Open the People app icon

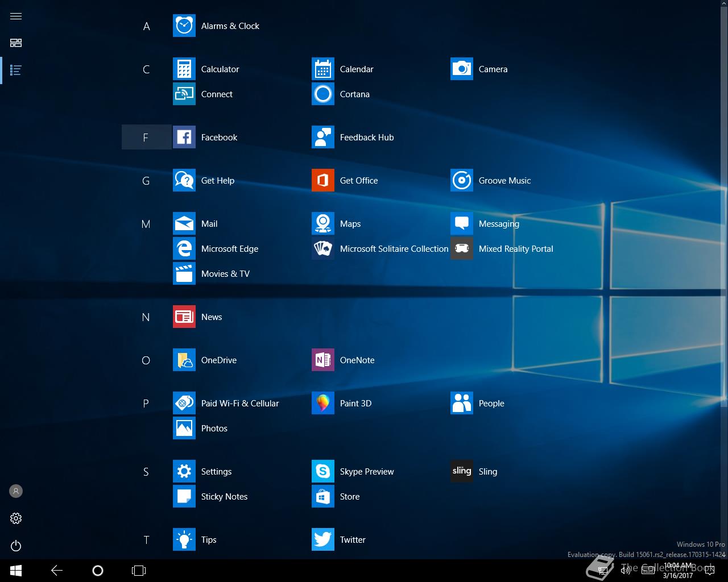click(462, 404)
